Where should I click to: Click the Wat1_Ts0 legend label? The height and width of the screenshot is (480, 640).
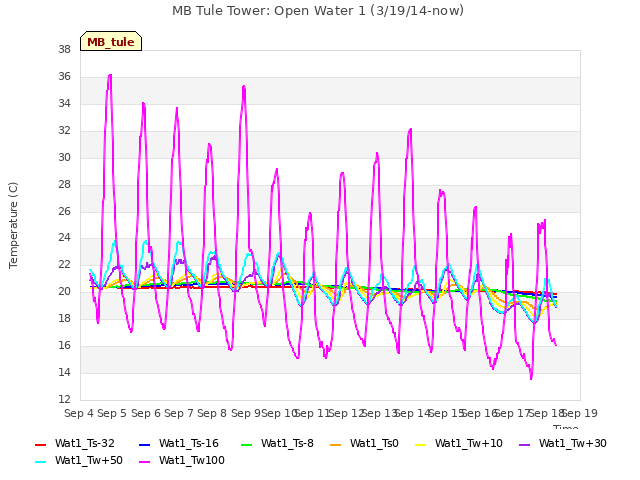click(x=374, y=443)
